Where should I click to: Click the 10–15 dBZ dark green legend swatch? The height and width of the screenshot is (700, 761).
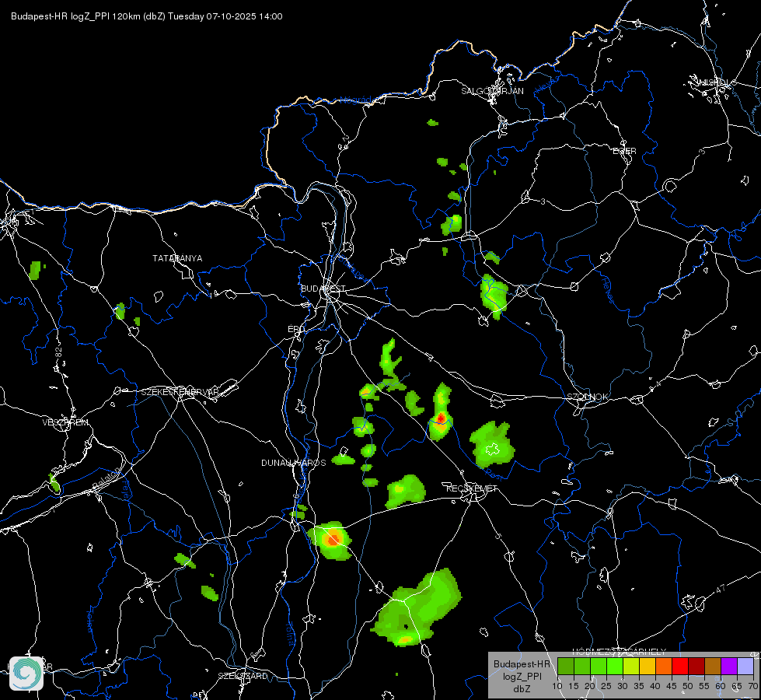[566, 666]
